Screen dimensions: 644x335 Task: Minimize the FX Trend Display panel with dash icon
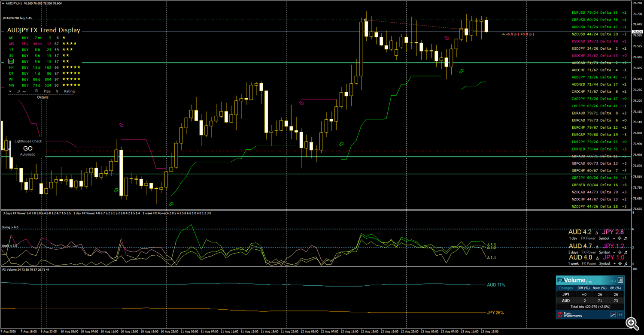(24, 92)
